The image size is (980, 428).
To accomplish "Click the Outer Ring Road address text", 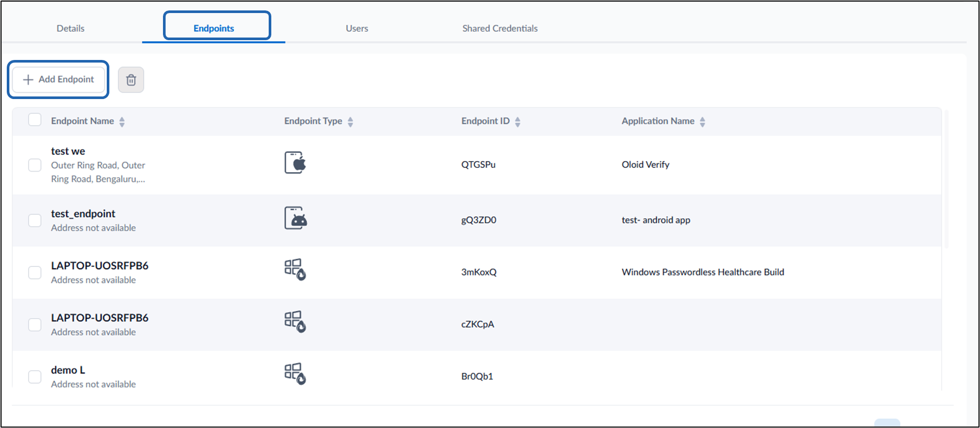I will click(98, 172).
